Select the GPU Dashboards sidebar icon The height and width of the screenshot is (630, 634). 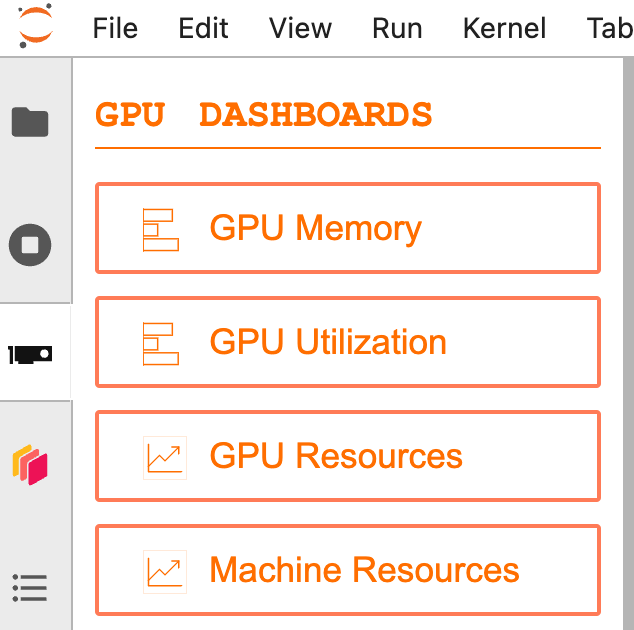pos(30,355)
